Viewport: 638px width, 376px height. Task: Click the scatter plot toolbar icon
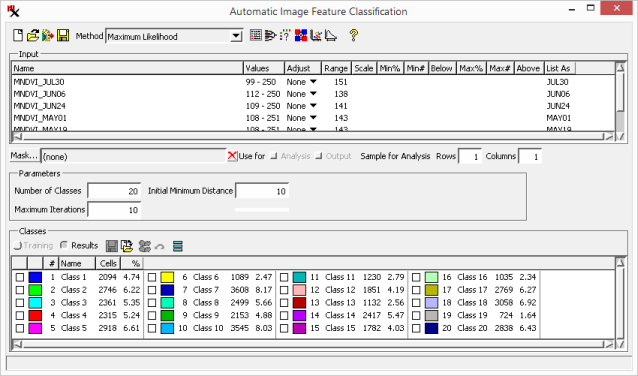[316, 35]
